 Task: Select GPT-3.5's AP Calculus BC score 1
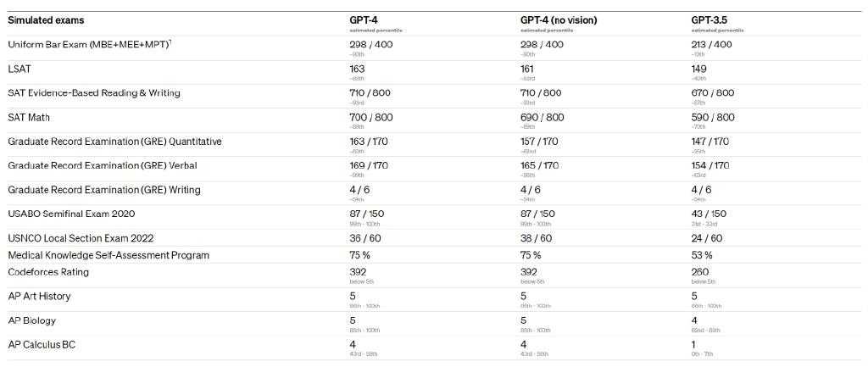693,345
